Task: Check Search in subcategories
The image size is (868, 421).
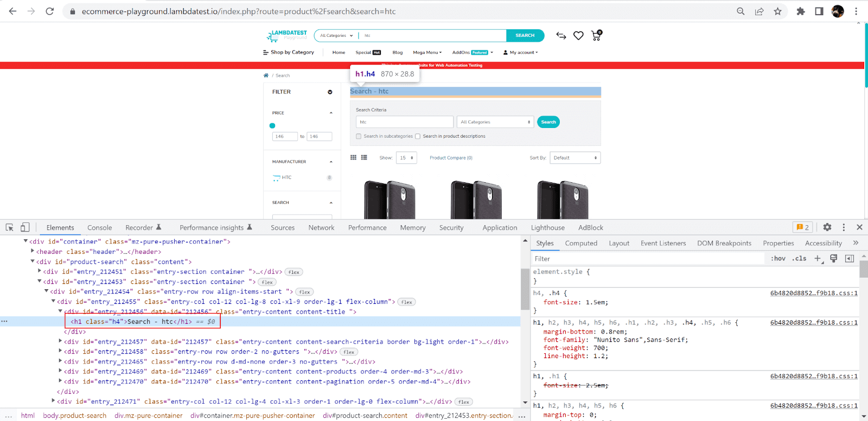Action: click(x=359, y=136)
